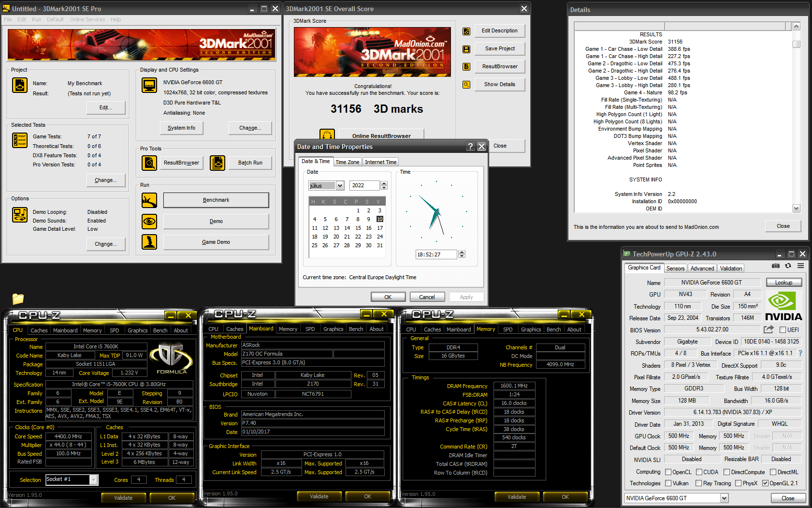Click the Details list scroll-up arrow
This screenshot has width=812, height=508.
click(x=797, y=26)
